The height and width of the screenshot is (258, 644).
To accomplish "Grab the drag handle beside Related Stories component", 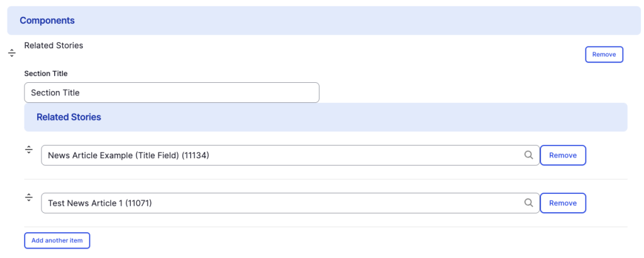I will click(x=12, y=53).
